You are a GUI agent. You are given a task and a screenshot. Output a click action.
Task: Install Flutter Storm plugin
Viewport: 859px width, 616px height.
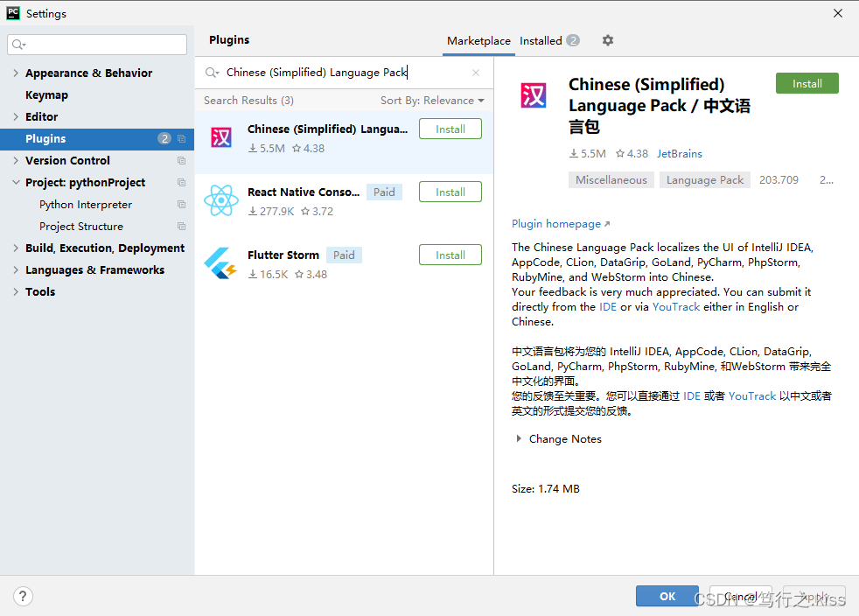[x=450, y=255]
